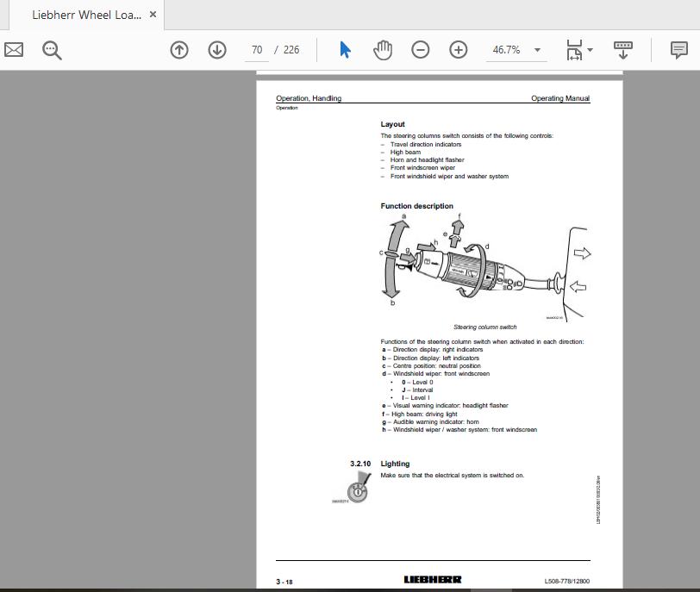Switch to the Selection arrow tool
Screen dimensions: 700x592
(x=344, y=49)
